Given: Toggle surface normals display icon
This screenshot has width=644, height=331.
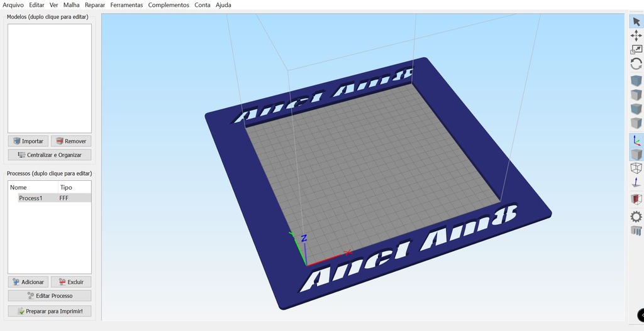Looking at the screenshot, I should (636, 182).
